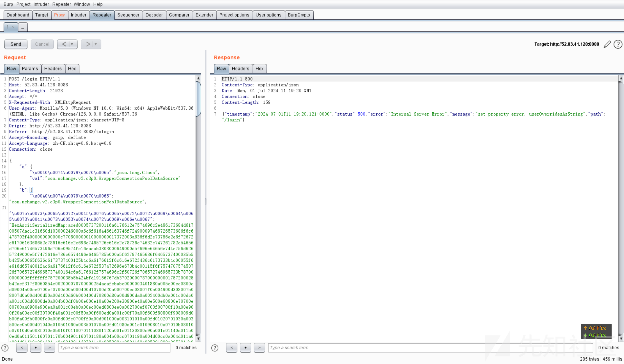Image resolution: width=624 pixels, height=364 pixels.
Task: Click response pane scroll up arrow
Action: click(621, 78)
